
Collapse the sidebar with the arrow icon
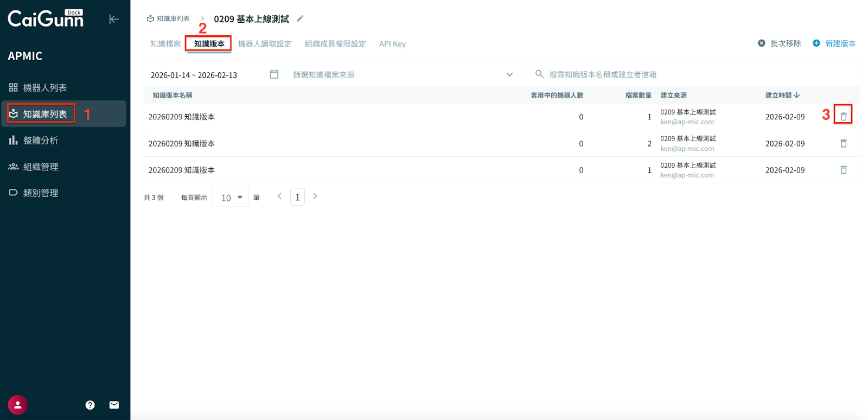tap(113, 20)
